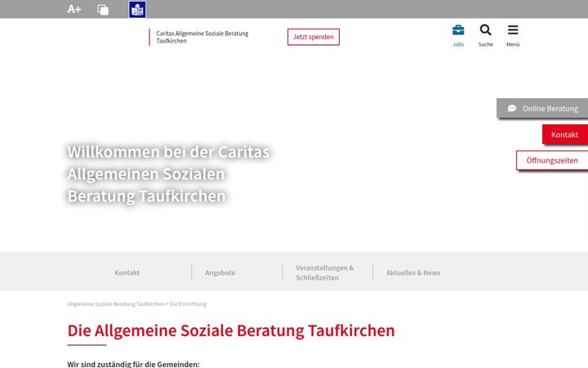Select Kontakt in the gray navigation bar
Image resolution: width=588 pixels, height=368 pixels.
point(127,272)
